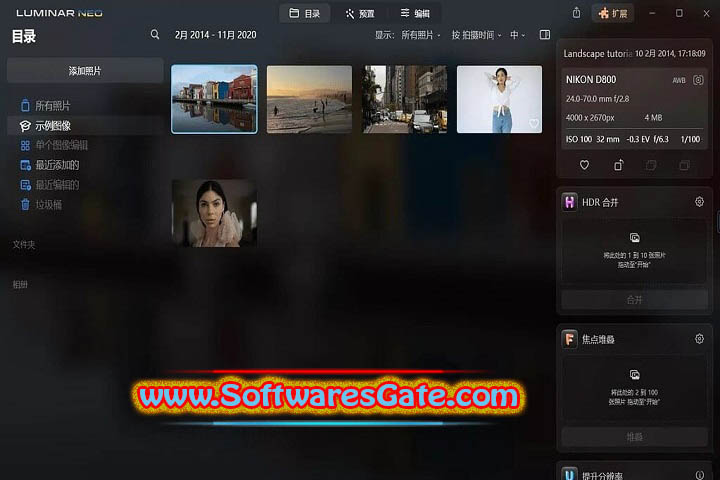Mark photo as favorite with heart icon
720x480 pixels.
(584, 165)
